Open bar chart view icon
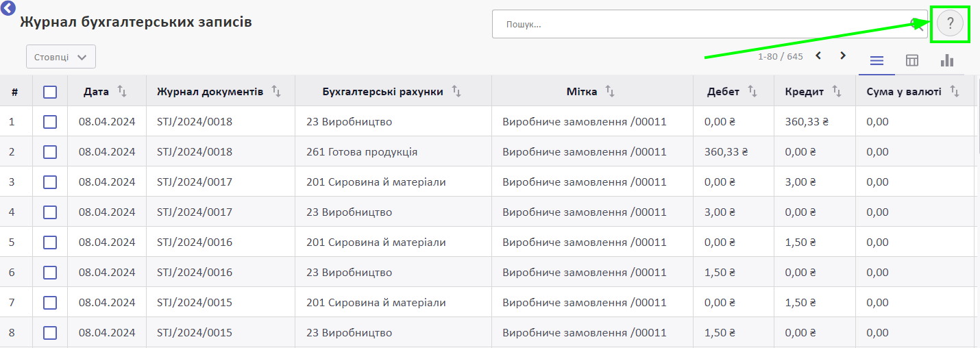The image size is (980, 348). (x=947, y=60)
